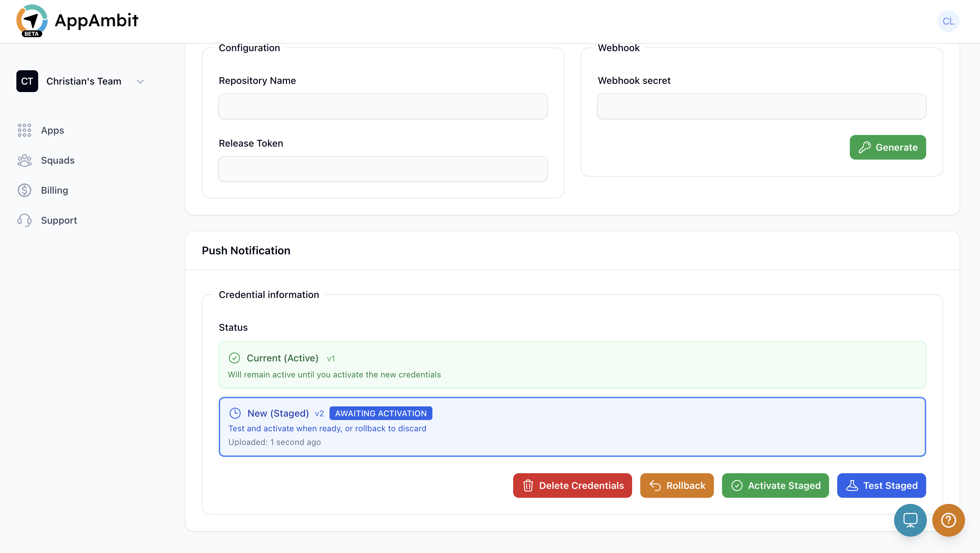The image size is (980, 553).
Task: Expand the Christian's Team dropdown chevron
Action: point(140,81)
